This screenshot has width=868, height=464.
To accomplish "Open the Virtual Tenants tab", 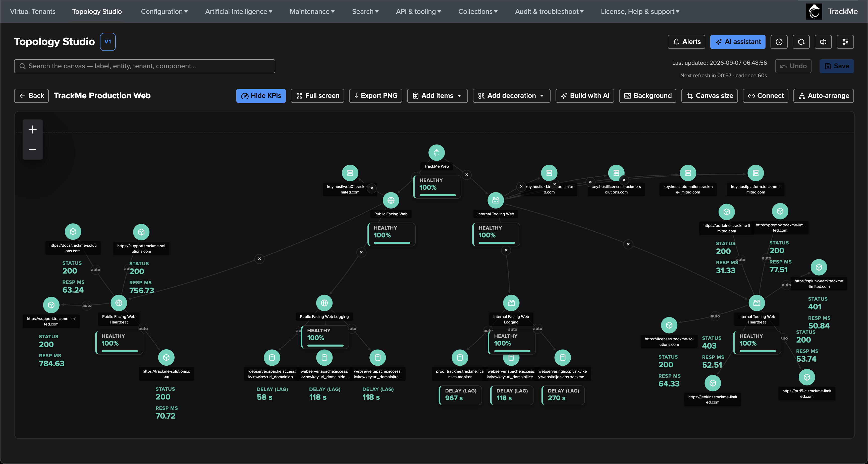I will pos(33,12).
